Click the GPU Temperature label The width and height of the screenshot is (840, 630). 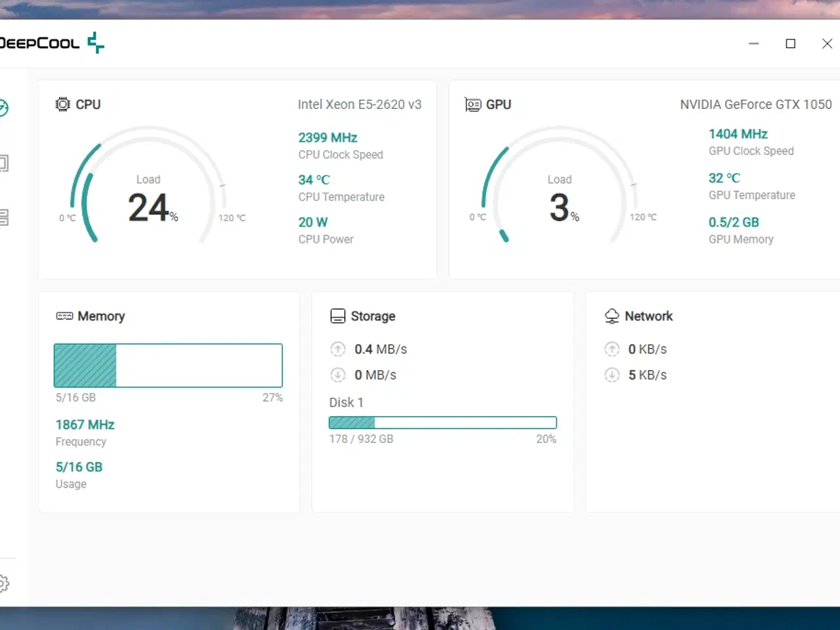(751, 196)
